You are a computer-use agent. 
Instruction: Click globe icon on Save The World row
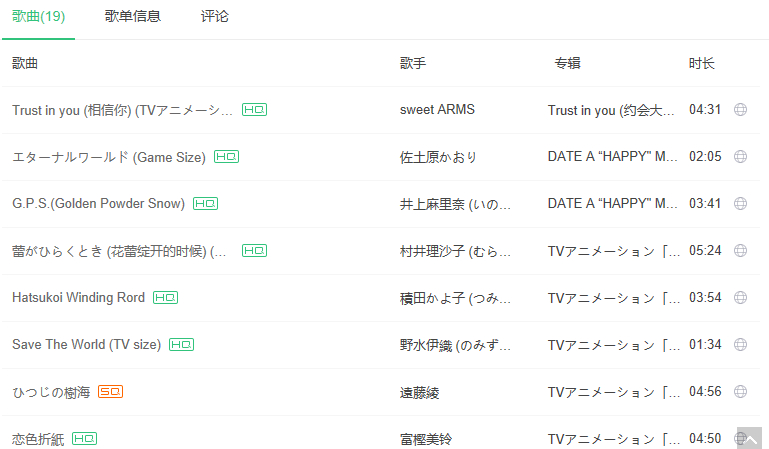741,345
